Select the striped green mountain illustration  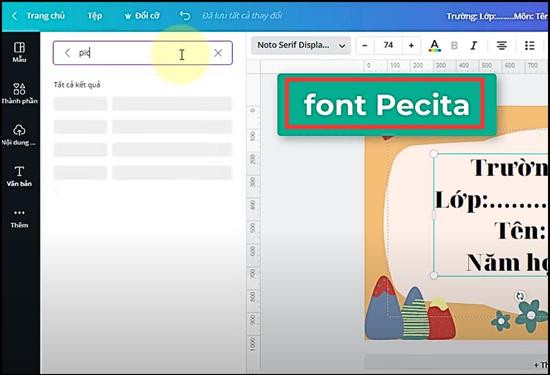pyautogui.click(x=416, y=314)
